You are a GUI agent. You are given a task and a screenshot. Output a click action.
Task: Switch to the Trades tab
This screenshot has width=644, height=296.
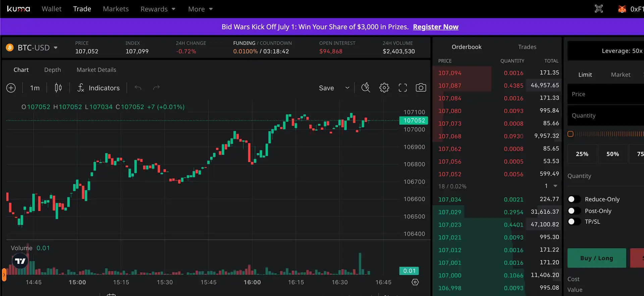[x=527, y=47]
